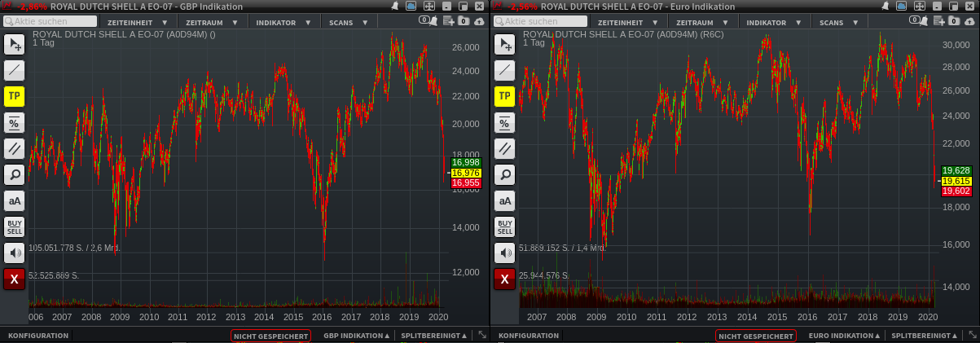Screen dimensions: 980x343
Task: Click the alarm bell in GBP window title bar
Action: [395, 6]
